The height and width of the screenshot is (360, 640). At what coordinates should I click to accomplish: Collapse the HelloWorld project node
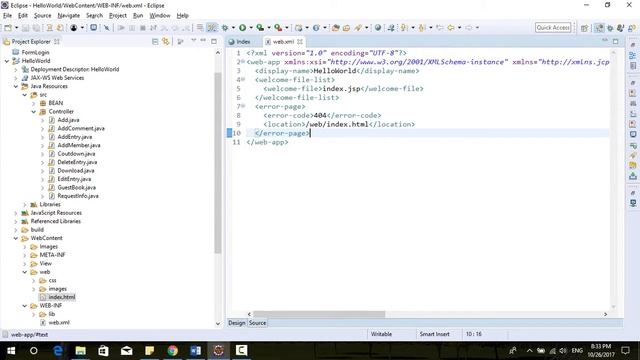coord(7,61)
